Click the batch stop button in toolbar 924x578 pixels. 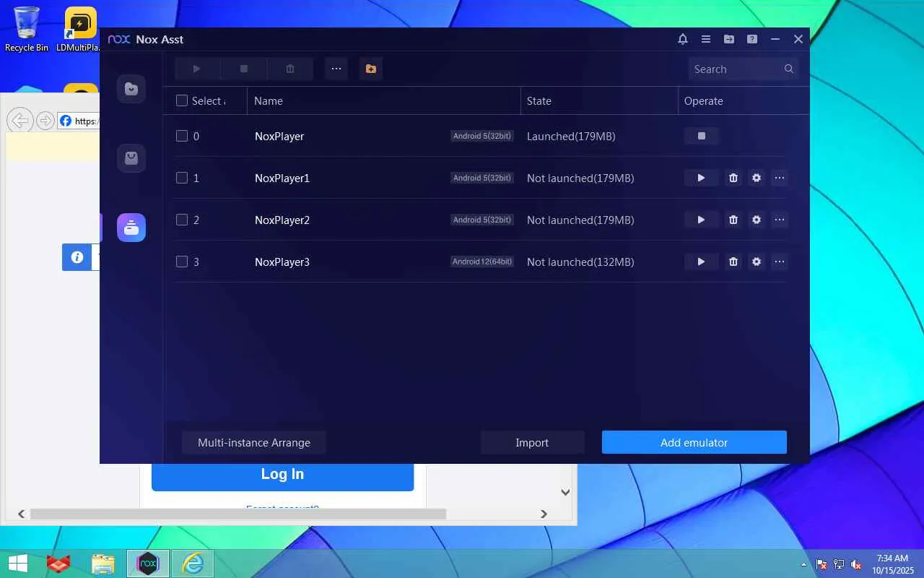(244, 69)
